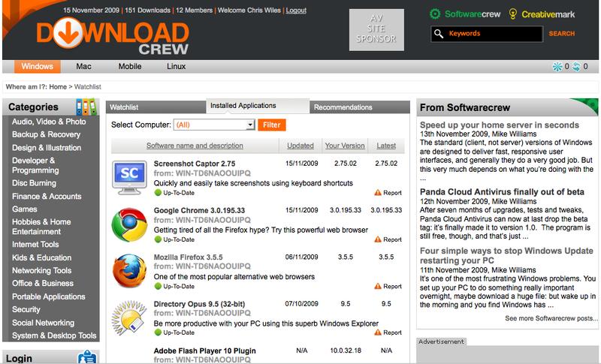The image size is (601, 364).
Task: Open Adobe Flash Player 10 Plugin title
Action: [204, 350]
